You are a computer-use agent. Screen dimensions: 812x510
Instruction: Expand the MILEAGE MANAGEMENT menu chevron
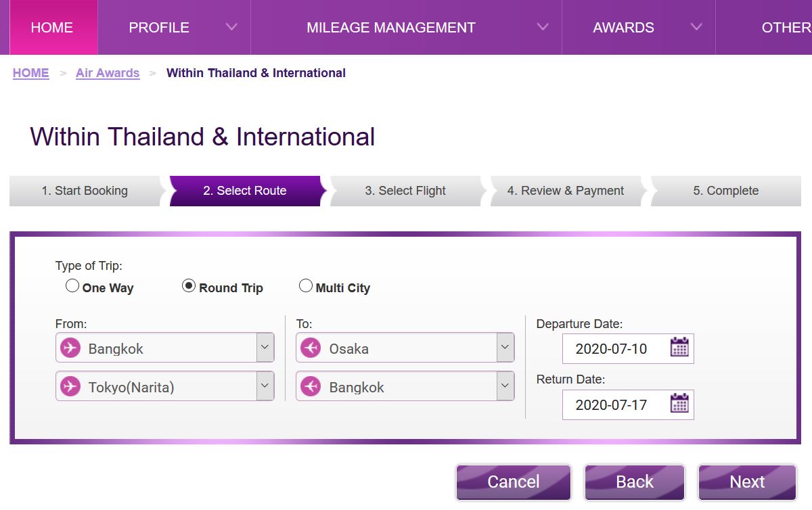tap(543, 27)
